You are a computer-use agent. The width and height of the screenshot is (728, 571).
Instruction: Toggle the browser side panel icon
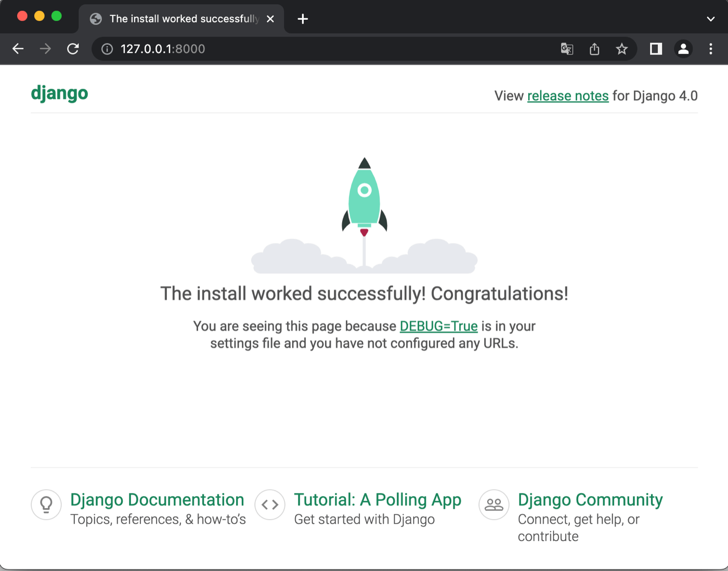tap(656, 49)
